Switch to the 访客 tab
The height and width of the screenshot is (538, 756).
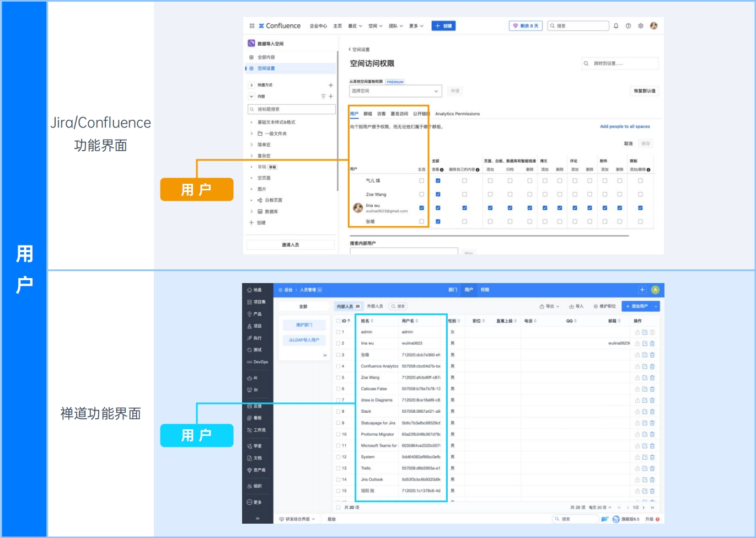pos(382,114)
